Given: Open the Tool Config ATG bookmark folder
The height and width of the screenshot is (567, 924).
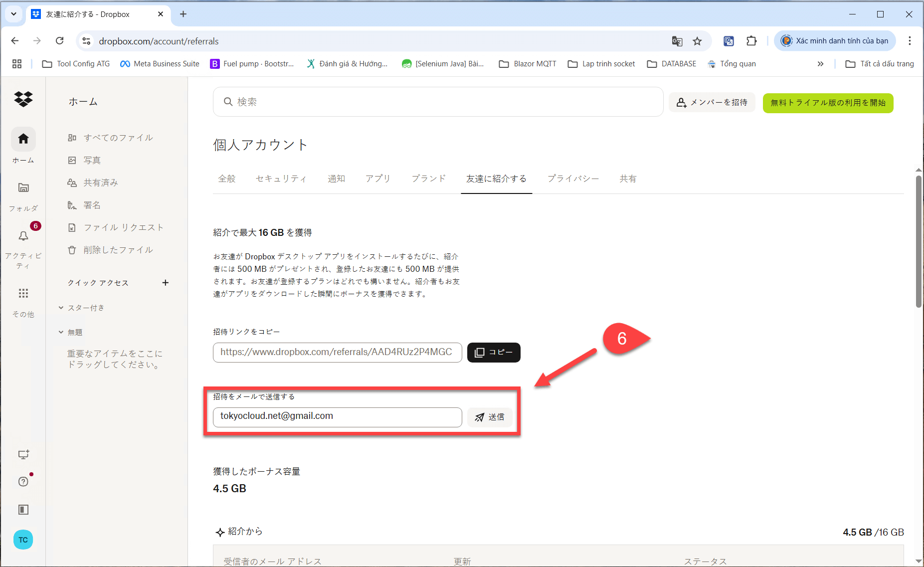Looking at the screenshot, I should click(x=76, y=64).
